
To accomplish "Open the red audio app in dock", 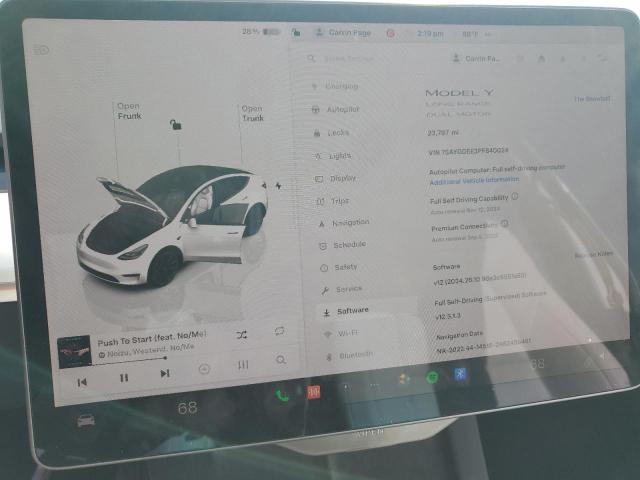I will tap(313, 392).
